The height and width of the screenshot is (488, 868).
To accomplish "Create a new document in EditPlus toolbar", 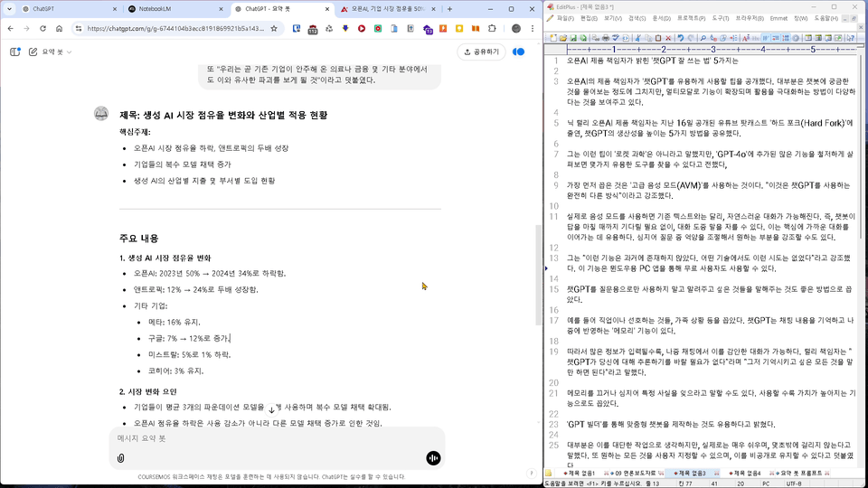I will 553,38.
